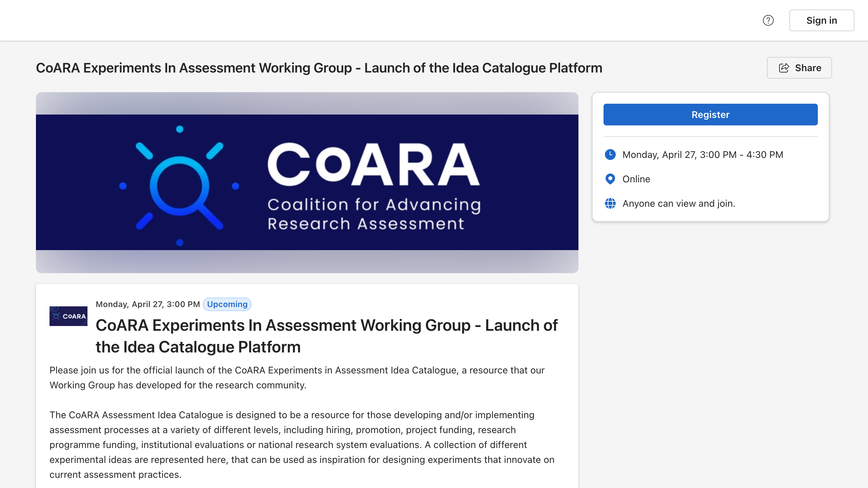868x488 pixels.
Task: Click the globe icon near the visibility text
Action: coord(610,203)
